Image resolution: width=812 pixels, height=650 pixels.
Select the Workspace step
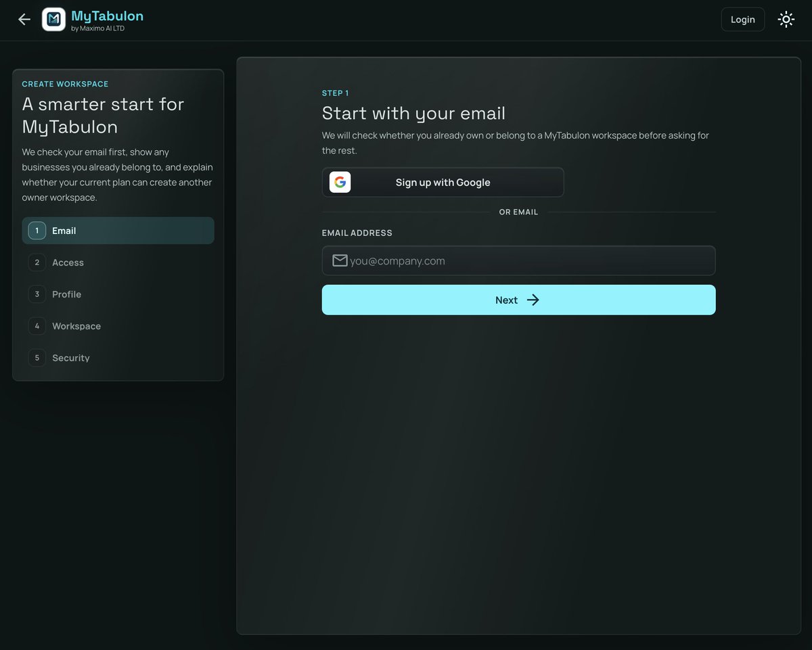118,326
